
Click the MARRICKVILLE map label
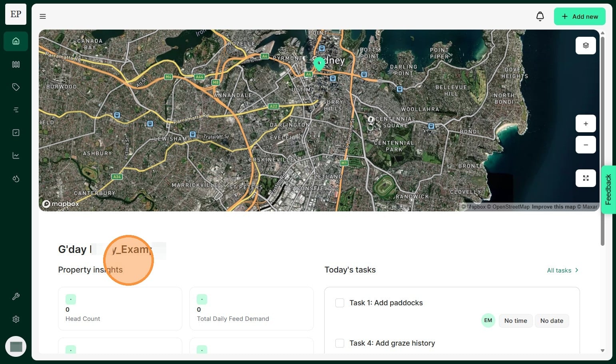(195, 185)
